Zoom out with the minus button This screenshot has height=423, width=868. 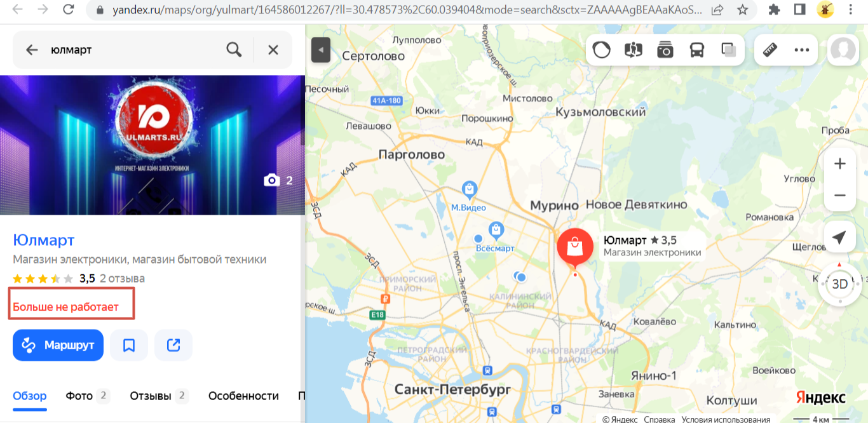click(x=840, y=195)
